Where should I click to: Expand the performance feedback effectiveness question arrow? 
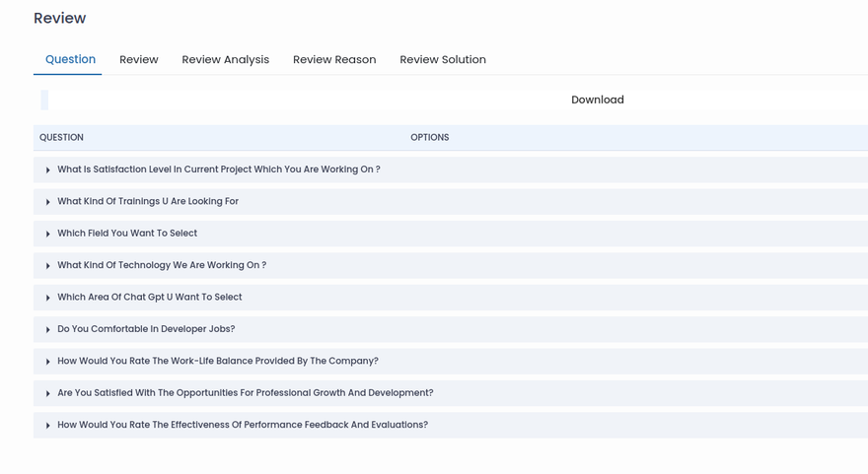(x=48, y=426)
